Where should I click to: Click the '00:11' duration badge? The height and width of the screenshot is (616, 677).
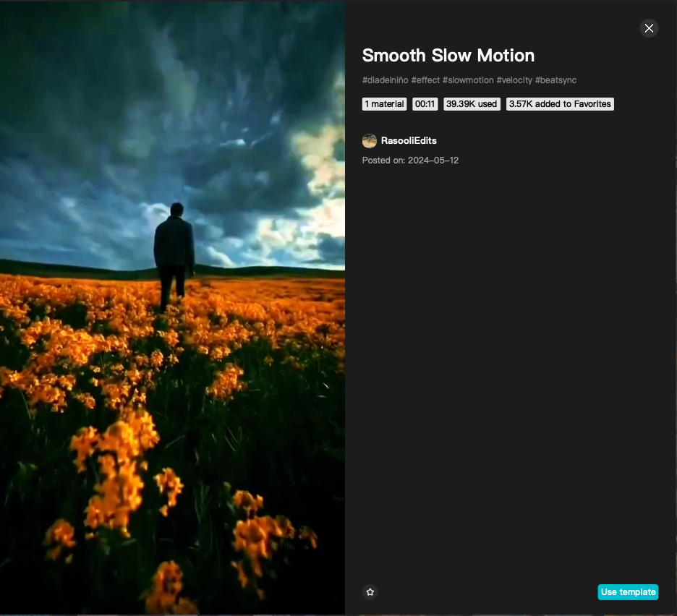click(x=425, y=104)
